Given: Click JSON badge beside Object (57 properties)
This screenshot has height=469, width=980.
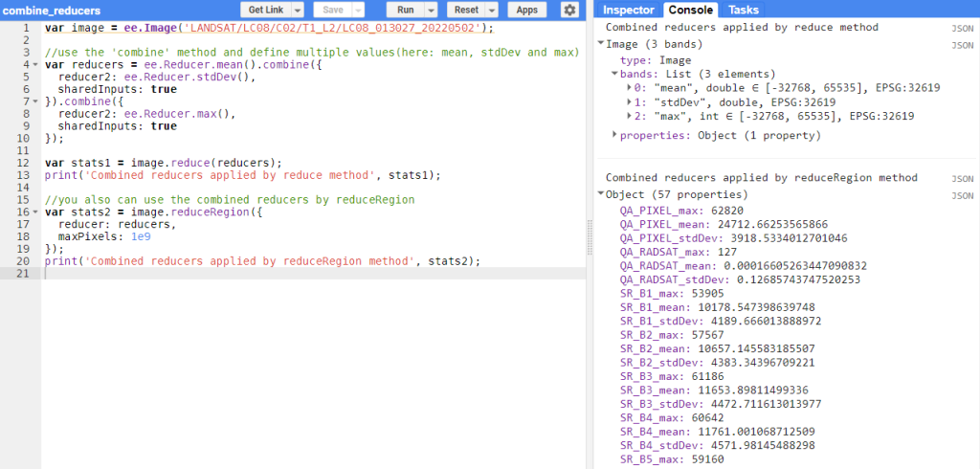Looking at the screenshot, I should [962, 195].
